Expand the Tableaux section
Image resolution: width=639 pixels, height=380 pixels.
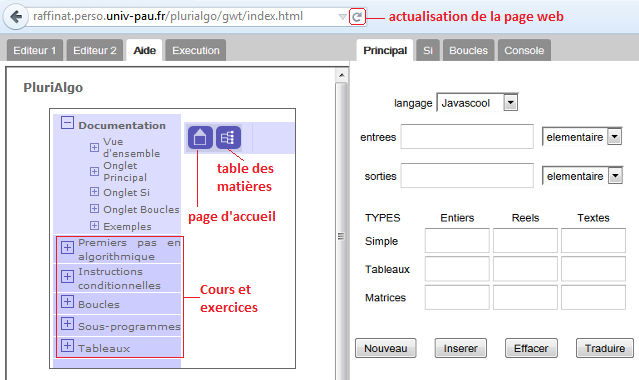click(x=67, y=346)
